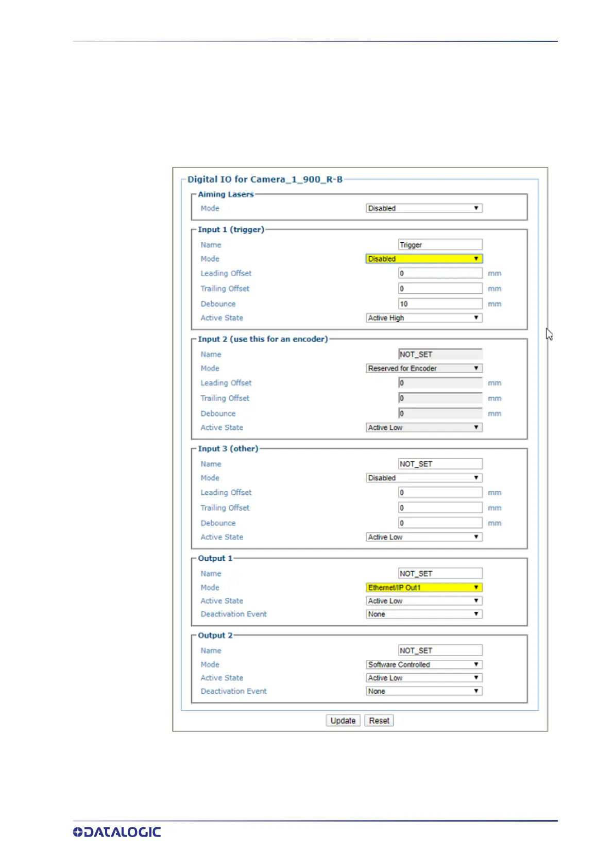Click Input 3 Debounce field
Viewport: 613px width, 868px height.
point(440,523)
